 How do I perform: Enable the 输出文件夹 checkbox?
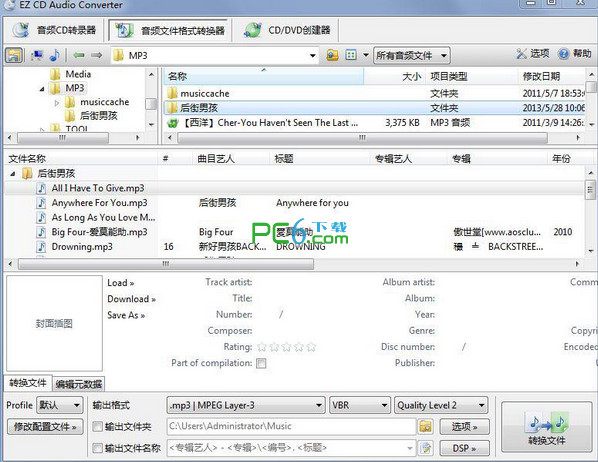click(98, 427)
